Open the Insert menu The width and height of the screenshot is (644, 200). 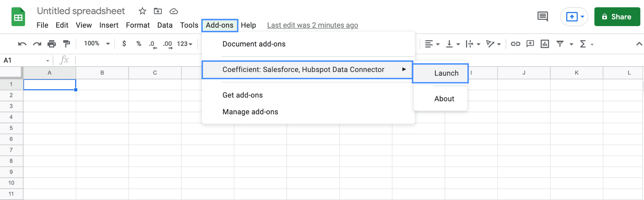click(x=109, y=25)
